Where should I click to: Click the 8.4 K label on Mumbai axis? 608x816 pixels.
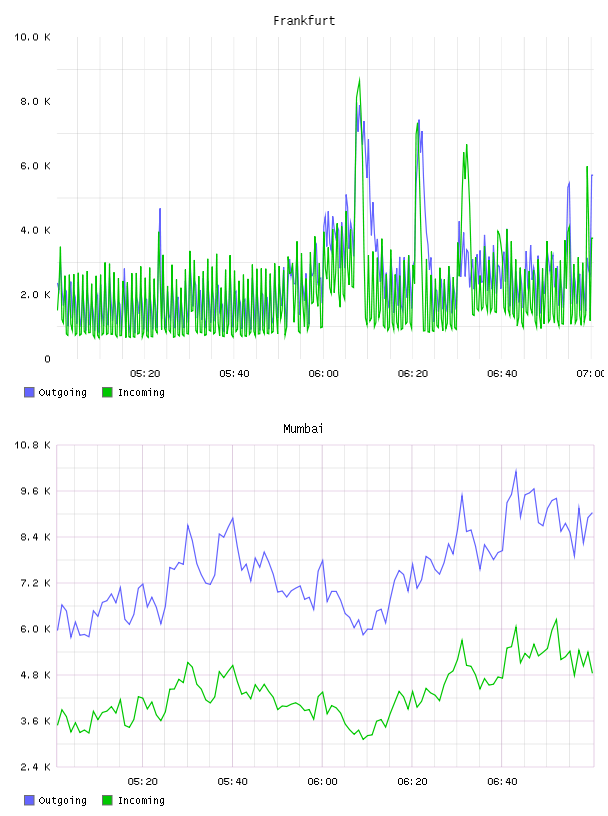pos(35,537)
